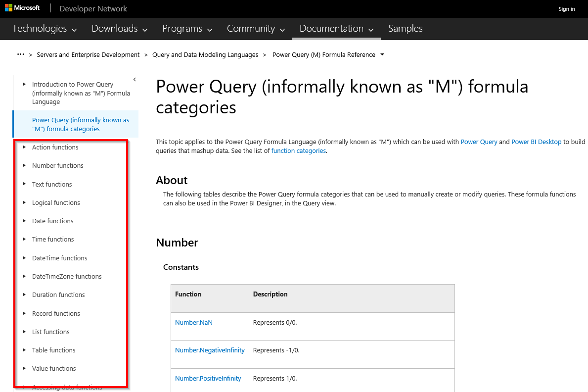
Task: Click the function categories link
Action: 298,150
